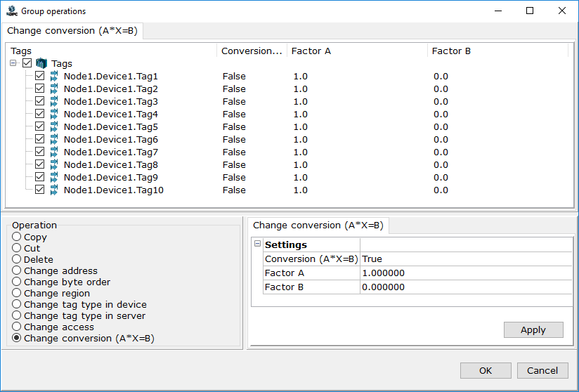Confirm with the OK button
579x392 pixels.
(486, 370)
